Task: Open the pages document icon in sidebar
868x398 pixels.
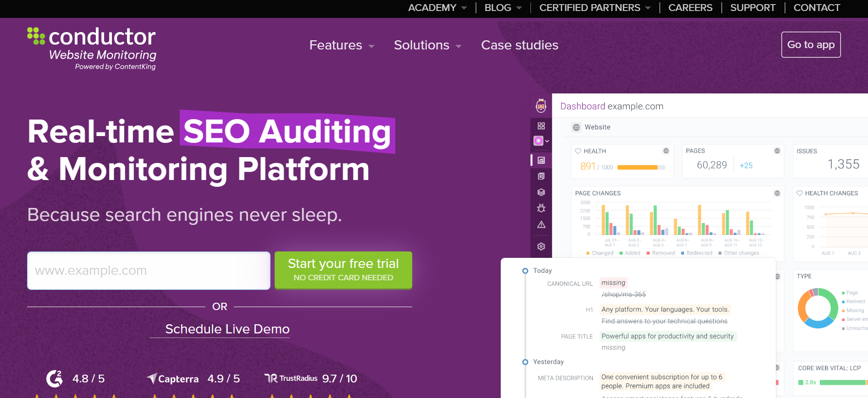Action: tap(541, 176)
